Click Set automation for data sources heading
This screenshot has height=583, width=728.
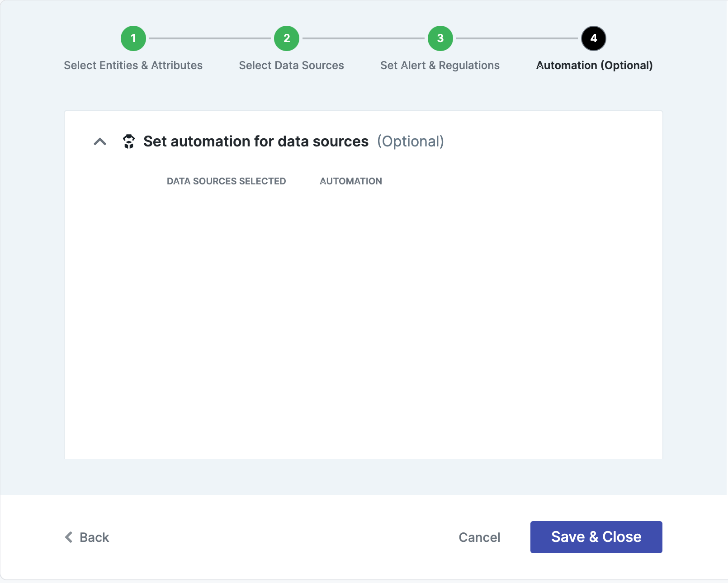click(256, 141)
